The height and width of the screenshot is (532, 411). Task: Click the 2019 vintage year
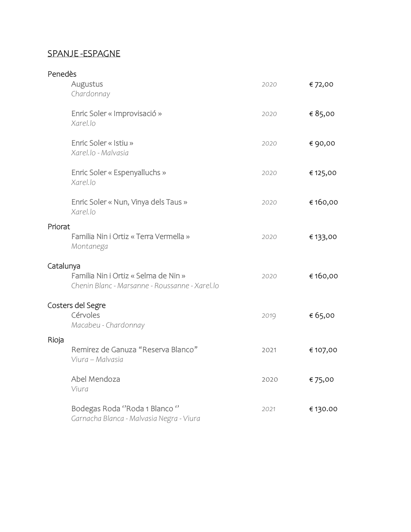[269, 316]
